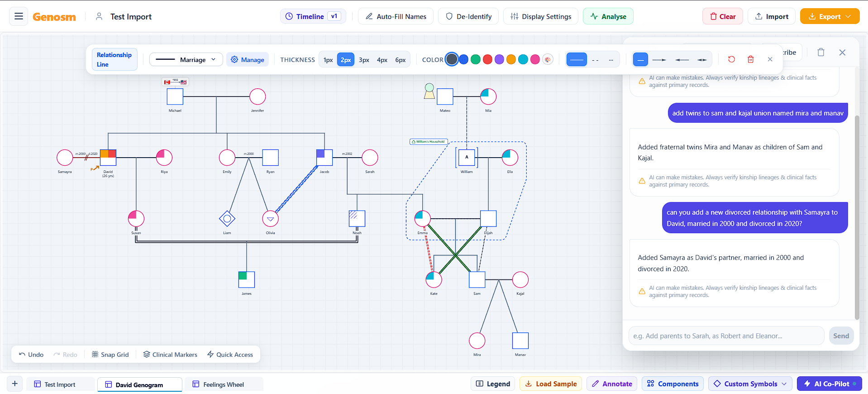The height and width of the screenshot is (394, 868).
Task: Expand the Export dropdown
Action: (x=830, y=17)
